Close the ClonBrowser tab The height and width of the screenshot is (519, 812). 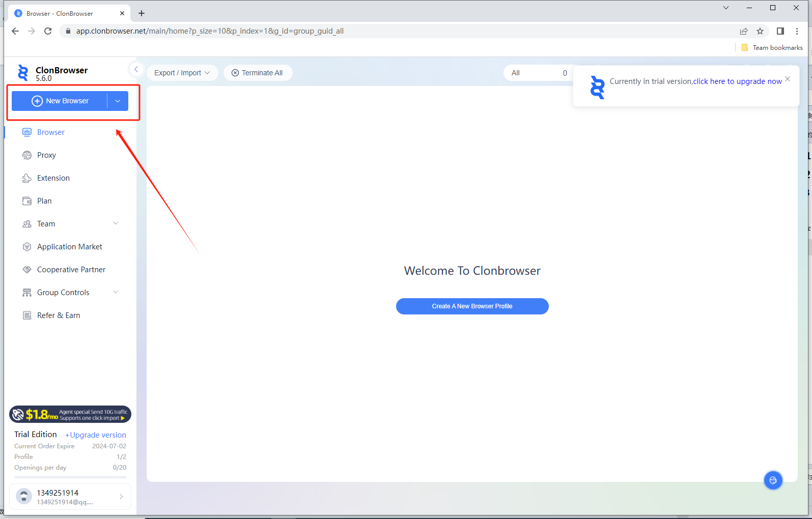point(122,13)
